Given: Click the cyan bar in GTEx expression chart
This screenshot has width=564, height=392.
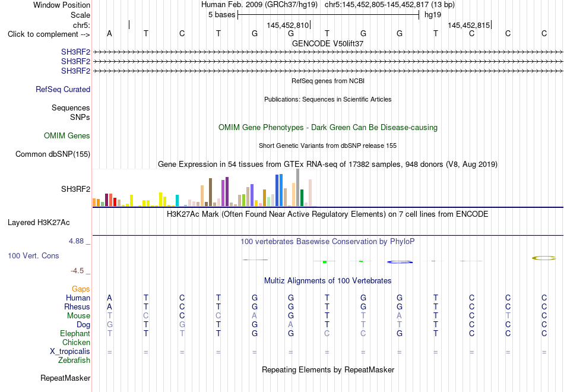Looking at the screenshot, I should pyautogui.click(x=177, y=201).
